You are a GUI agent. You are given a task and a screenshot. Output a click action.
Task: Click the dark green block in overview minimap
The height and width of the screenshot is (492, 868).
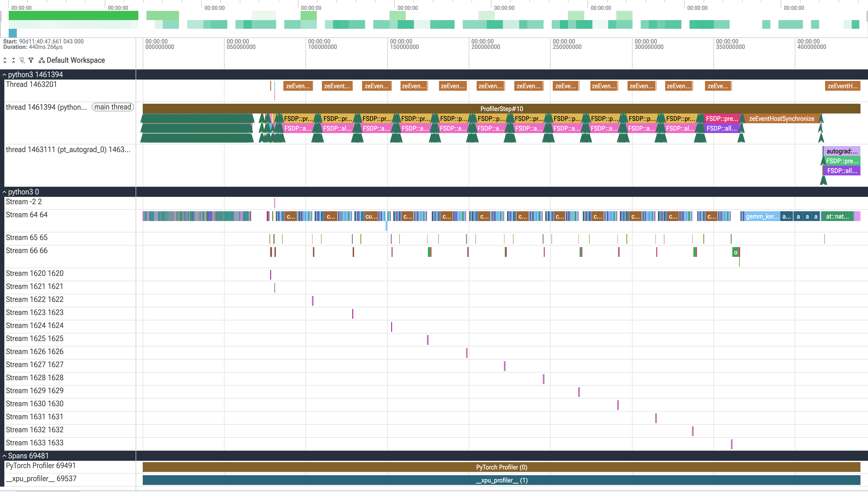(73, 15)
